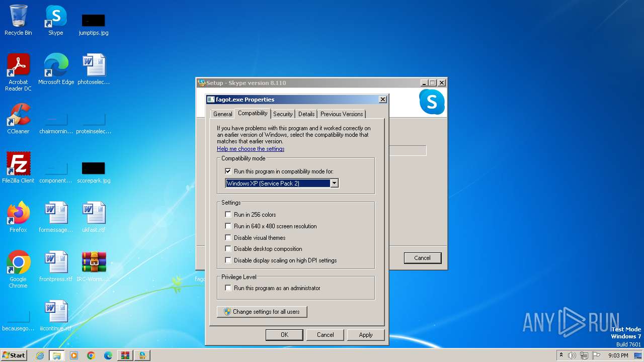Select the ukfast.rtf document icon
This screenshot has width=644, height=362.
(x=94, y=217)
